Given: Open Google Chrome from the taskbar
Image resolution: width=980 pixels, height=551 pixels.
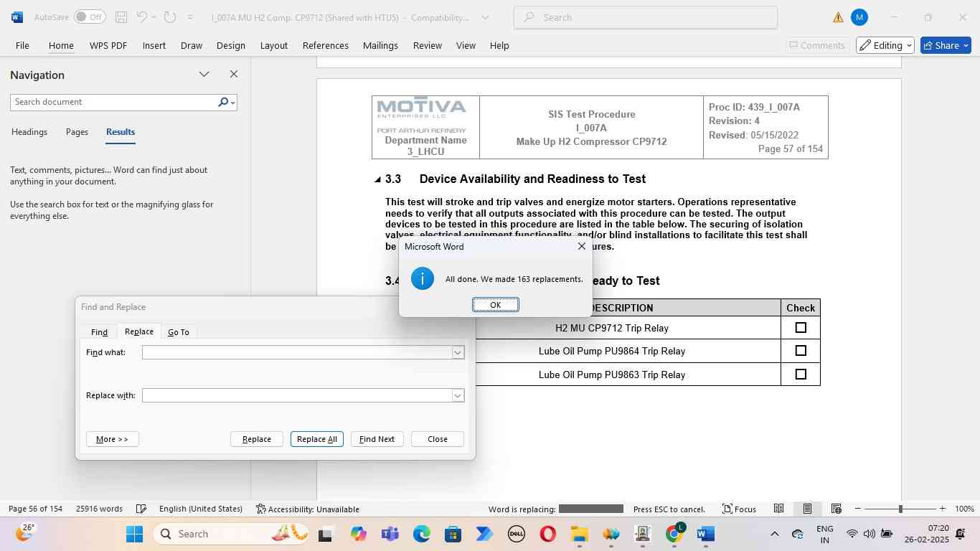Looking at the screenshot, I should (x=674, y=534).
